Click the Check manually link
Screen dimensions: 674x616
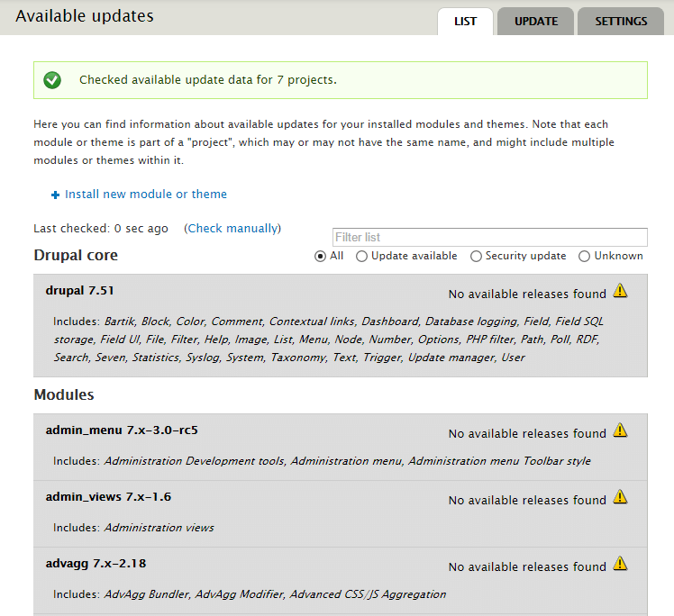(232, 229)
